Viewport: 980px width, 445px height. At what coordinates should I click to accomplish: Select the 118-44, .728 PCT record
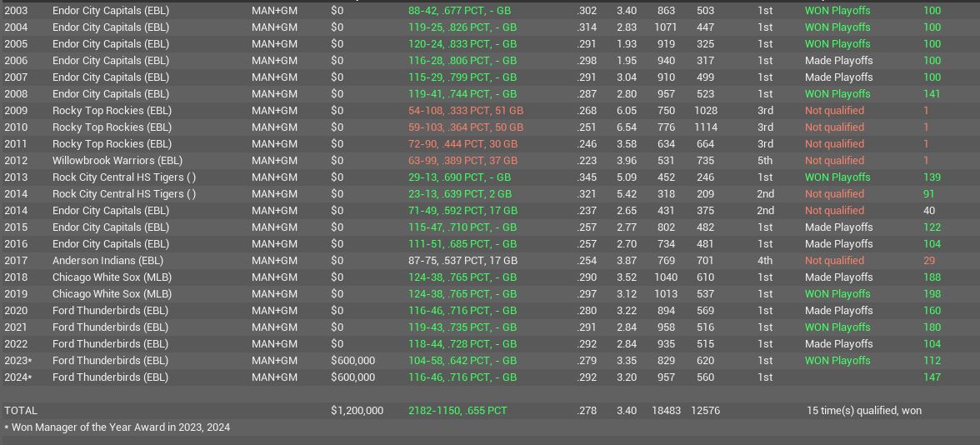coord(462,343)
